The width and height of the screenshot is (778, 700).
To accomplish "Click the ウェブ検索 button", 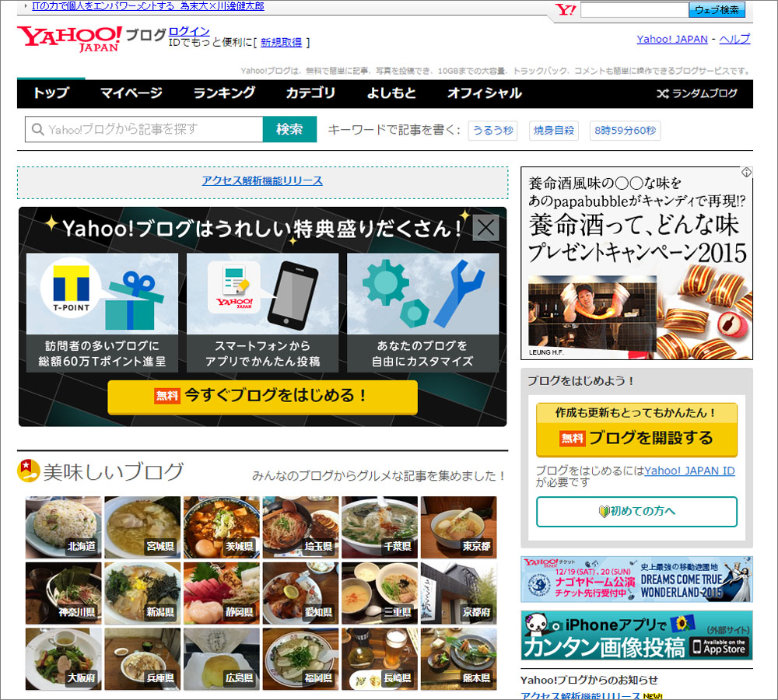I will tap(717, 10).
